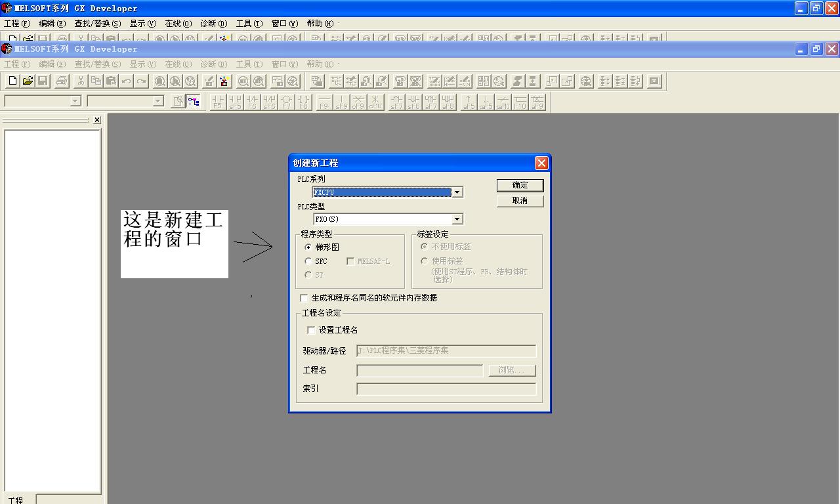Click the Print icon in the toolbar
The image size is (840, 504).
click(x=62, y=81)
